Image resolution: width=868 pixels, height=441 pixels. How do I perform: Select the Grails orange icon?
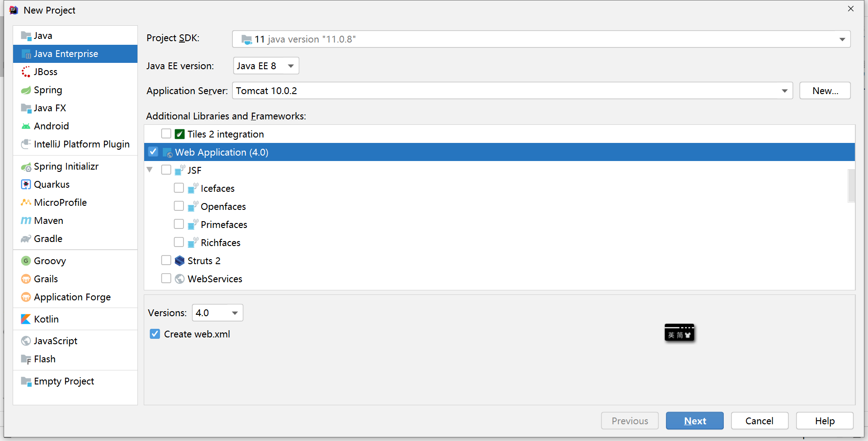[26, 279]
